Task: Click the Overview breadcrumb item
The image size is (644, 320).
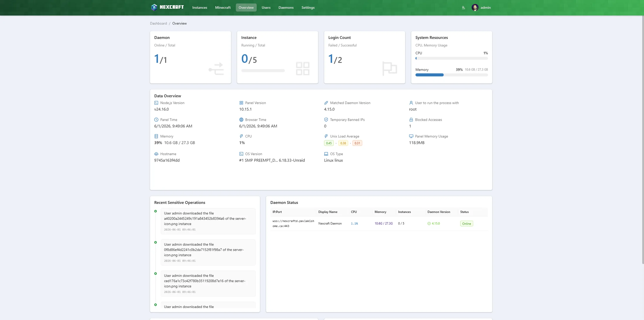Action: click(179, 23)
